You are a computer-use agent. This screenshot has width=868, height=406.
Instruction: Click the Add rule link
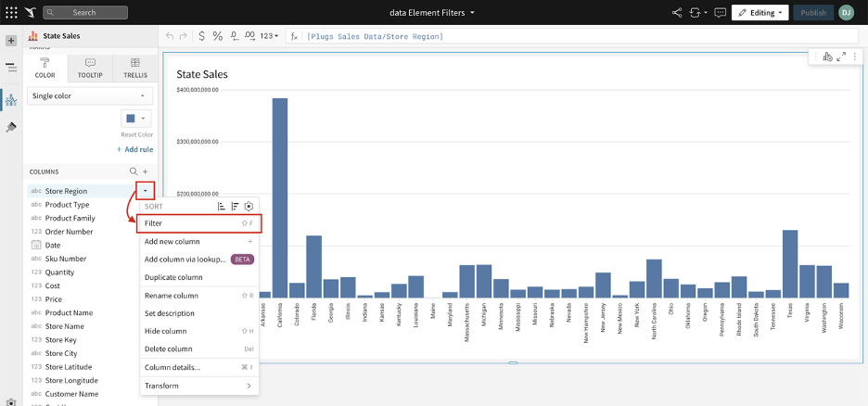[x=134, y=149]
